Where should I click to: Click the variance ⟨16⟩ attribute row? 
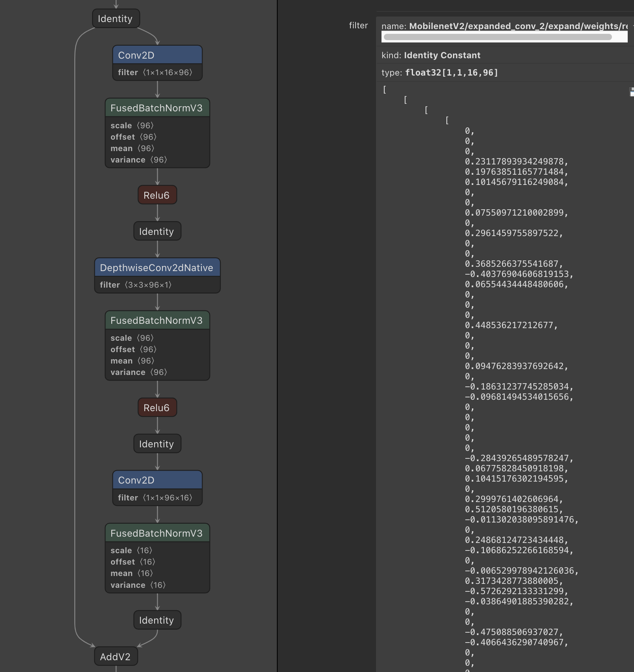[138, 585]
